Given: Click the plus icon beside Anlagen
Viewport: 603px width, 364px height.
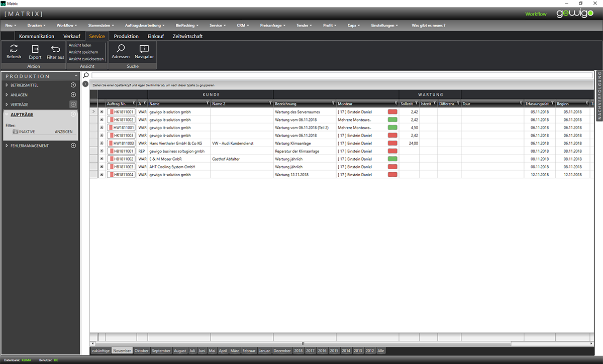Looking at the screenshot, I should tap(73, 95).
